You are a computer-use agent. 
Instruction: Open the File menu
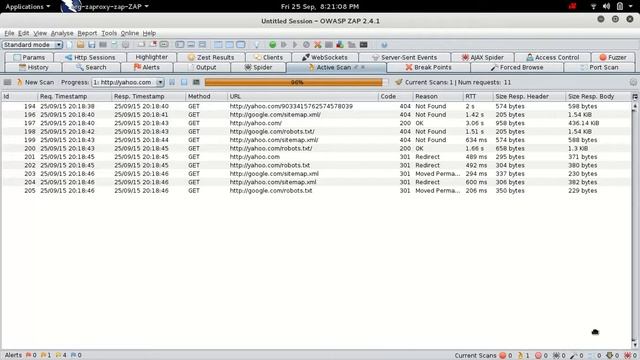(x=9, y=33)
